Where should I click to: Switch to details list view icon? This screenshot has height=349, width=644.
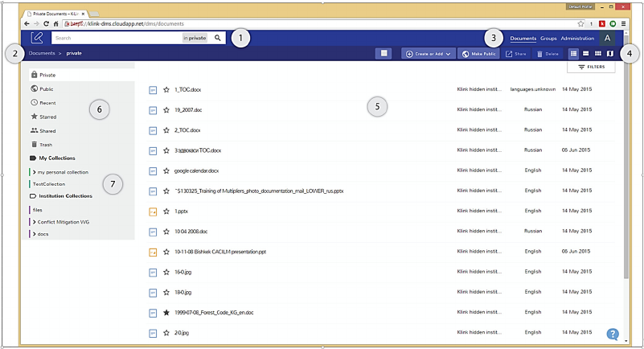click(x=574, y=53)
